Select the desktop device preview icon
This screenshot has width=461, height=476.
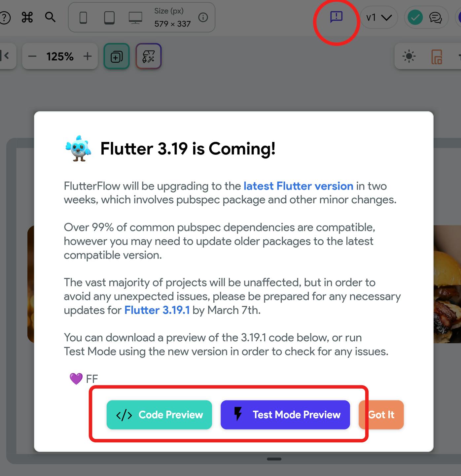(135, 18)
